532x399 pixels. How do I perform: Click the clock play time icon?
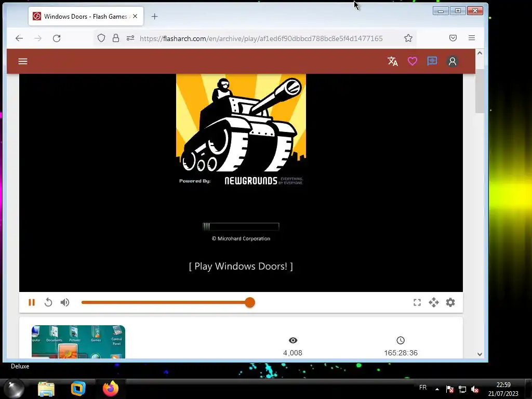(401, 340)
